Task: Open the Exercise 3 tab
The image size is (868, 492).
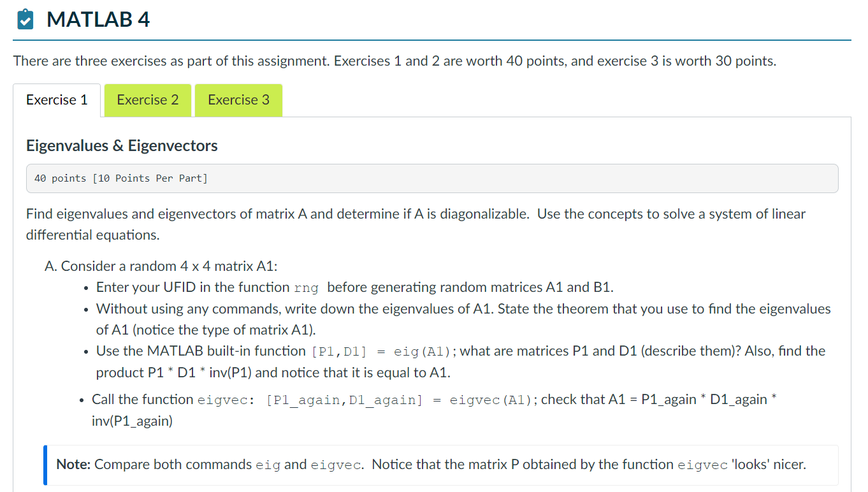Action: click(x=238, y=100)
